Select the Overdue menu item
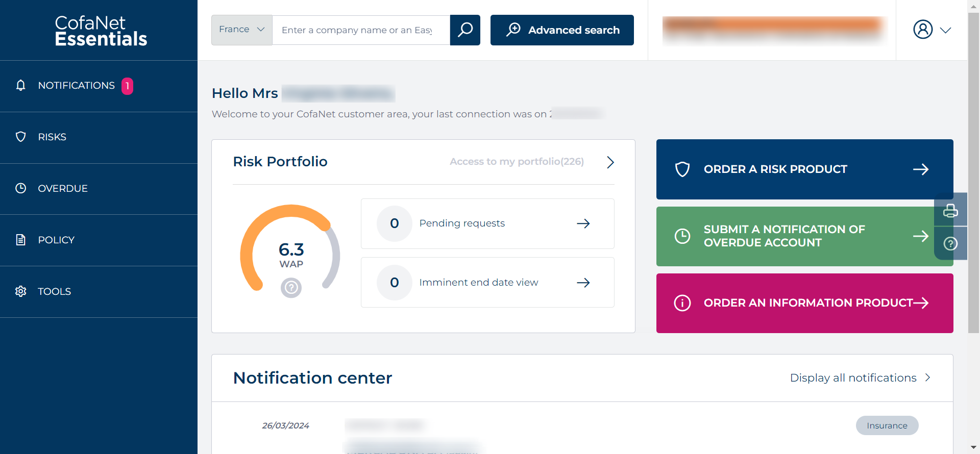The height and width of the screenshot is (454, 980). click(x=62, y=189)
